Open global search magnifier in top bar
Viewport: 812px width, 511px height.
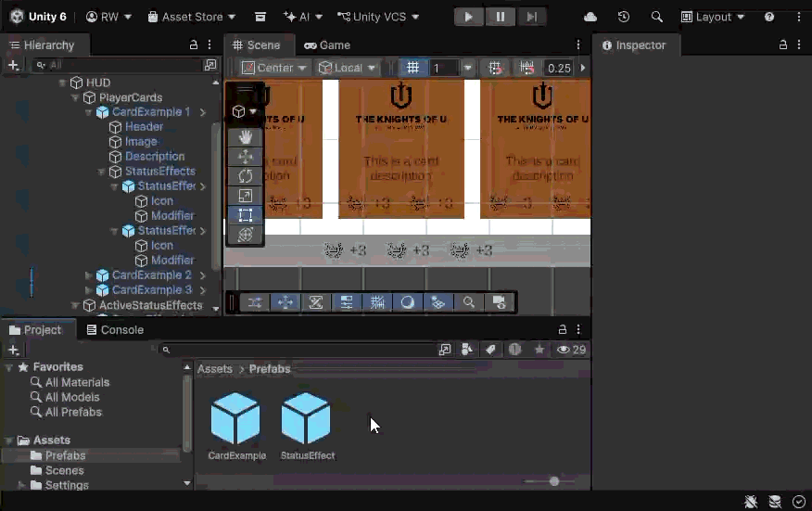[x=656, y=17]
